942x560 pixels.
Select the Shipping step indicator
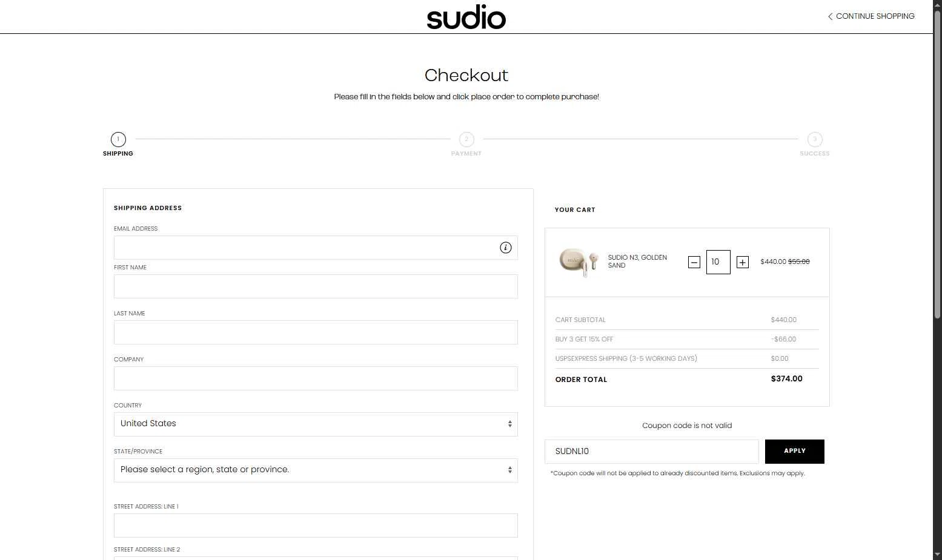pos(118,145)
